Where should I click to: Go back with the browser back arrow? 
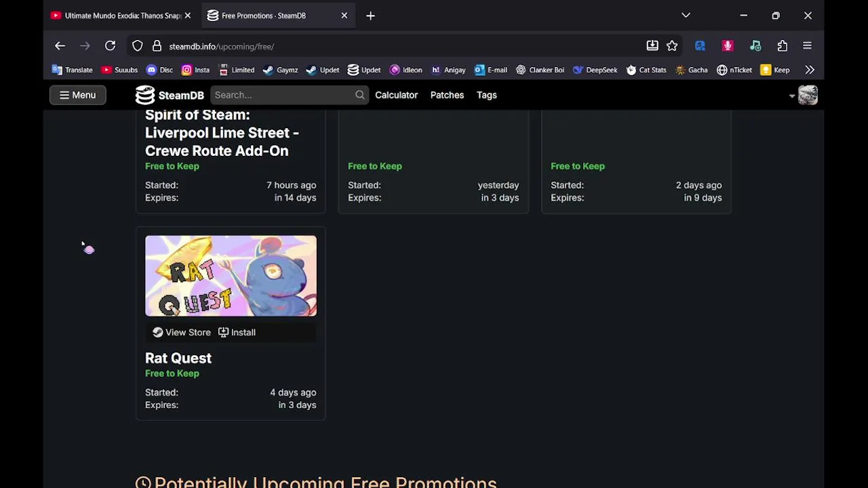[60, 46]
